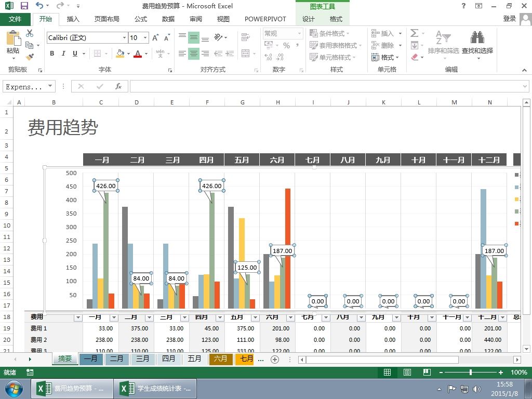Click the insert function fx icon
532x399 pixels.
coord(118,86)
